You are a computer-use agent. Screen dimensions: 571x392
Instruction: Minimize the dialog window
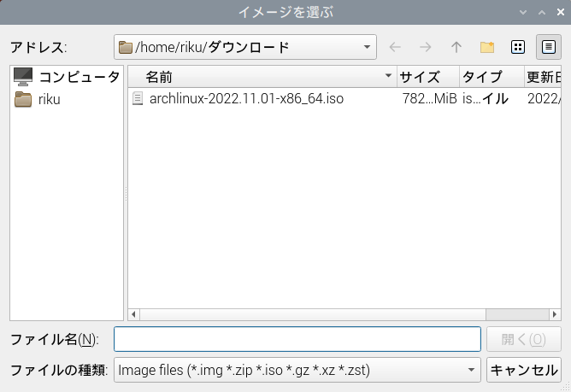click(523, 12)
